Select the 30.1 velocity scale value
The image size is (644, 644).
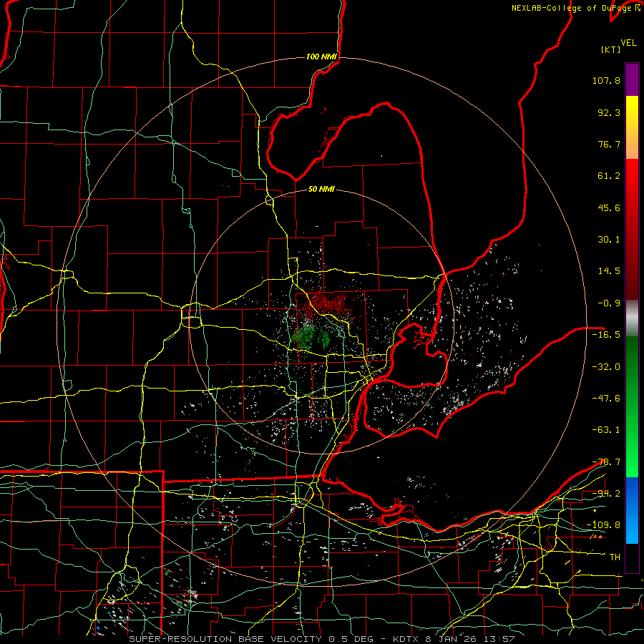(x=609, y=240)
